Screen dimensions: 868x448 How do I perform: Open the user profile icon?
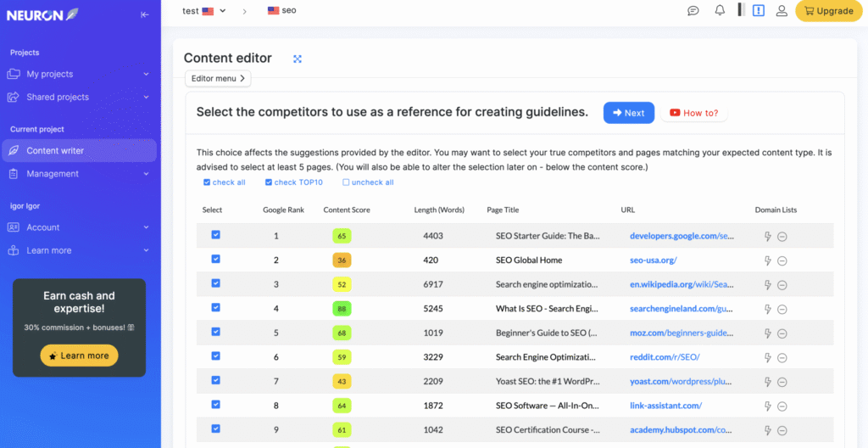(x=782, y=10)
